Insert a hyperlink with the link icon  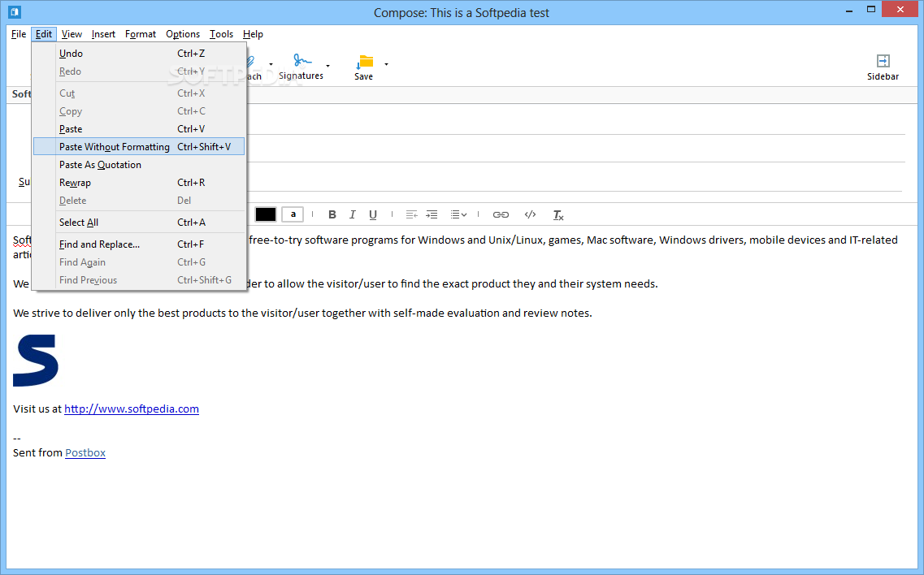501,214
